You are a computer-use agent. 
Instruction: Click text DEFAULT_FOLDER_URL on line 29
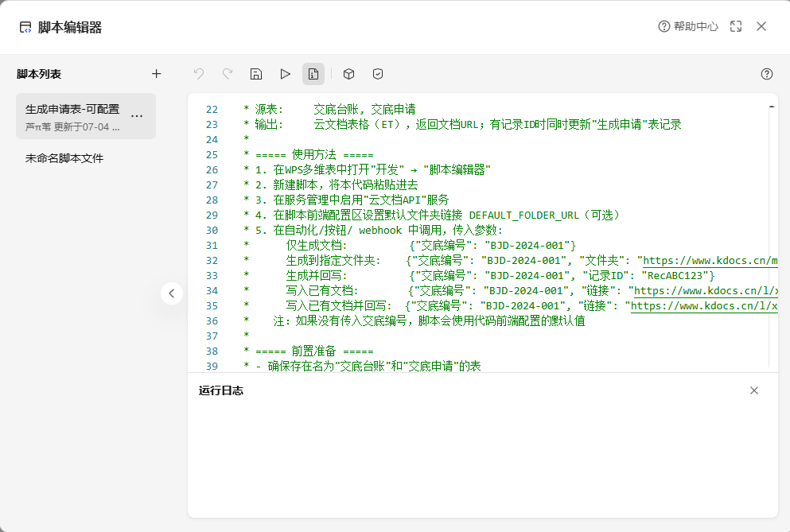point(524,216)
